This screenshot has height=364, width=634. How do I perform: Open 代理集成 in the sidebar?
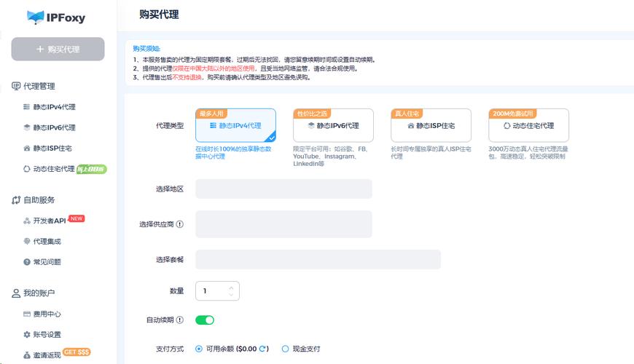pyautogui.click(x=47, y=241)
